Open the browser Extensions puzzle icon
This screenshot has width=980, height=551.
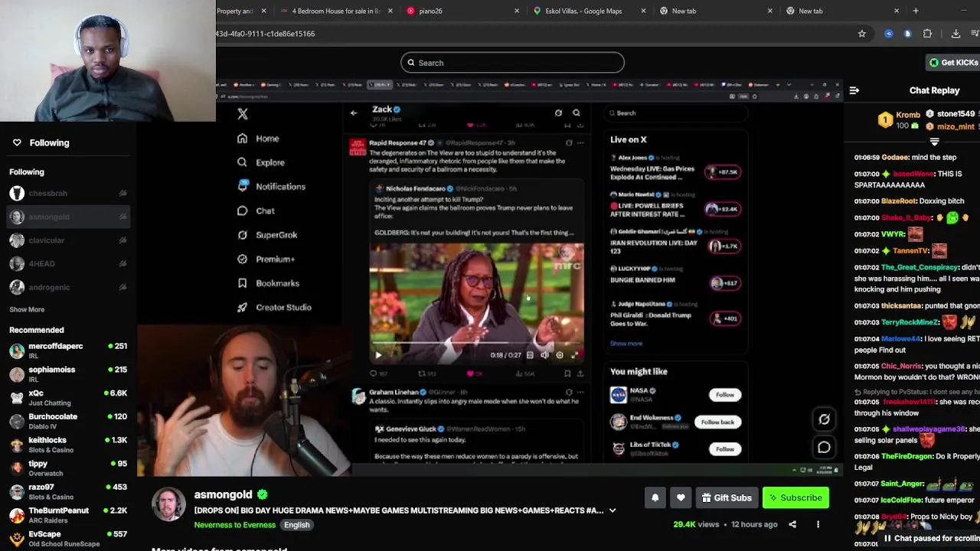tap(927, 34)
